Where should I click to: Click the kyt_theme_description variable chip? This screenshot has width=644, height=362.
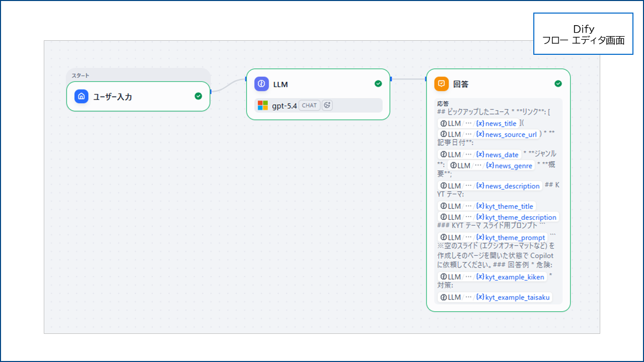(x=498, y=217)
